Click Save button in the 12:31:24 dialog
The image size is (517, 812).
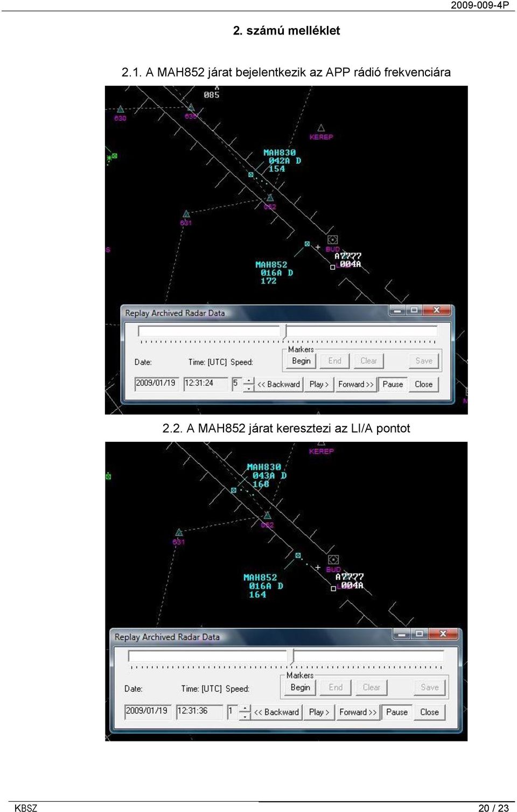(424, 361)
